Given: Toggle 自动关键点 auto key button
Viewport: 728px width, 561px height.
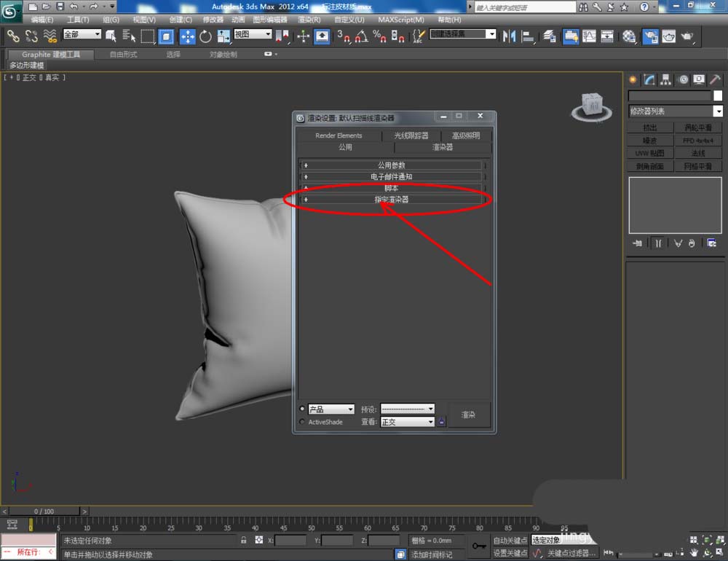Looking at the screenshot, I should (x=510, y=540).
